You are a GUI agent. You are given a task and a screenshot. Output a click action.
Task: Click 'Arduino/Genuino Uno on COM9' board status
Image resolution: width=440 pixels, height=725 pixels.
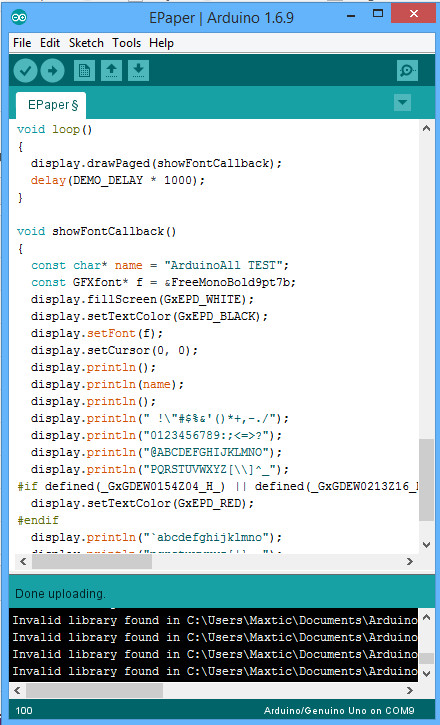[339, 711]
